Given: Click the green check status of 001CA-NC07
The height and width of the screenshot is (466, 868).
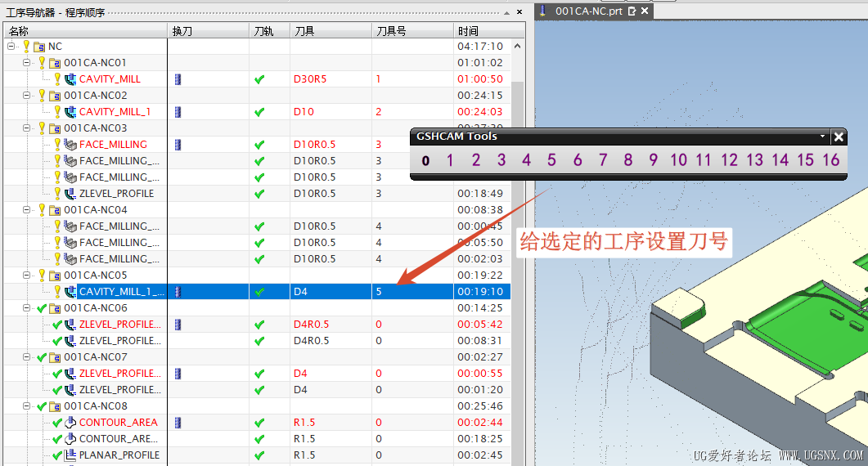Looking at the screenshot, I should pyautogui.click(x=42, y=357).
